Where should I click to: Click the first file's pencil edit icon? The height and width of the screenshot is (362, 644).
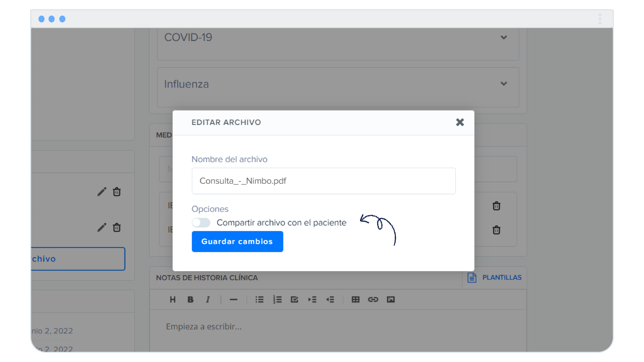click(102, 192)
